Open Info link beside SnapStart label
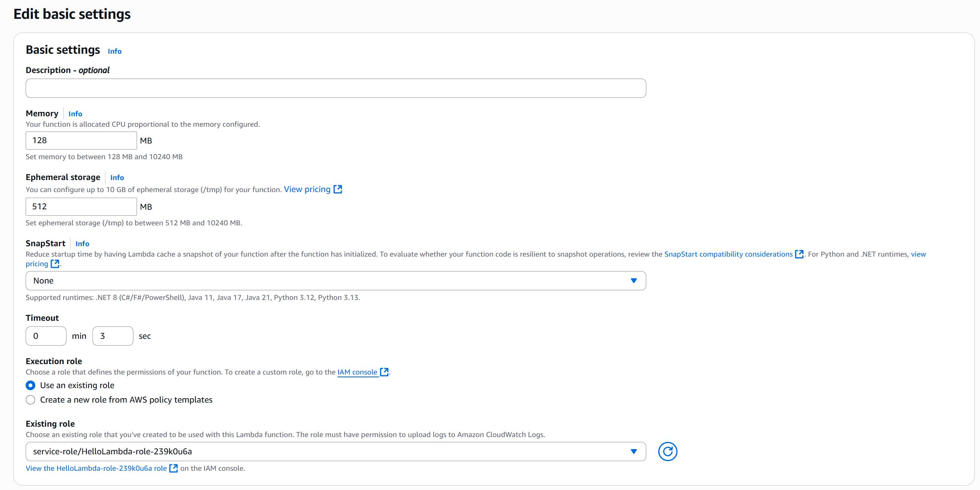This screenshot has height=490, width=980. click(82, 244)
